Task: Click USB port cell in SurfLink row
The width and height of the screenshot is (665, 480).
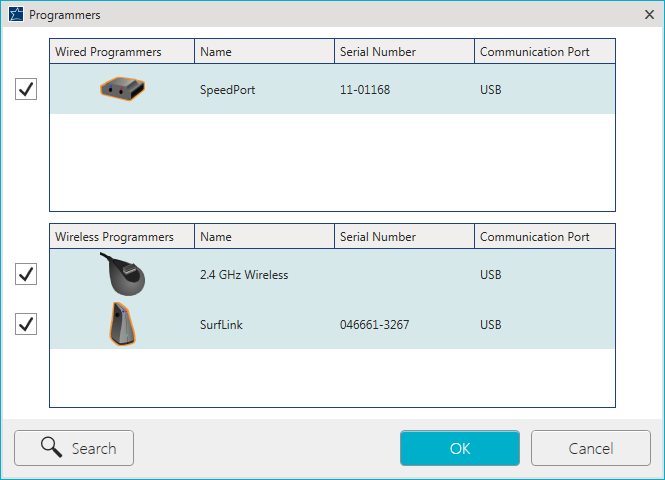Action: pos(491,325)
